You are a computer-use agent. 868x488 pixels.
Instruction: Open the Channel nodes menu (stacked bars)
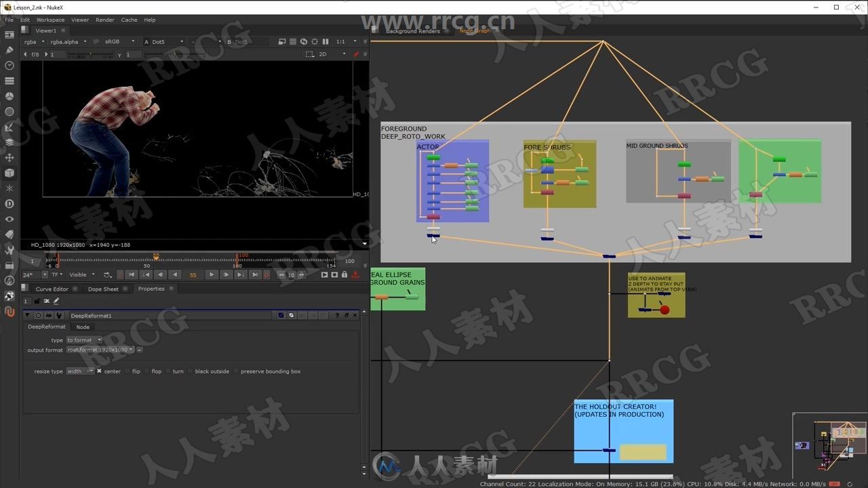click(x=9, y=81)
